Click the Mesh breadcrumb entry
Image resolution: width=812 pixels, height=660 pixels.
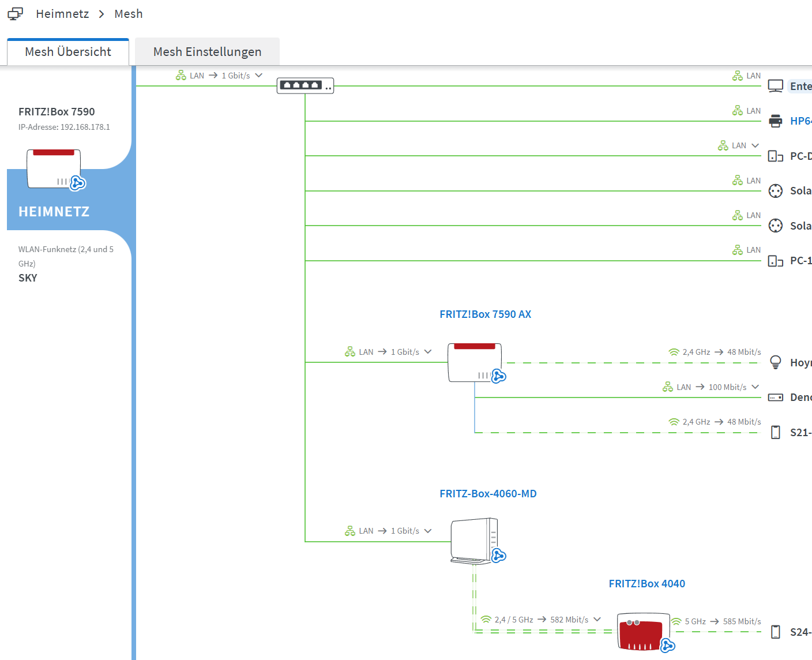tap(129, 14)
